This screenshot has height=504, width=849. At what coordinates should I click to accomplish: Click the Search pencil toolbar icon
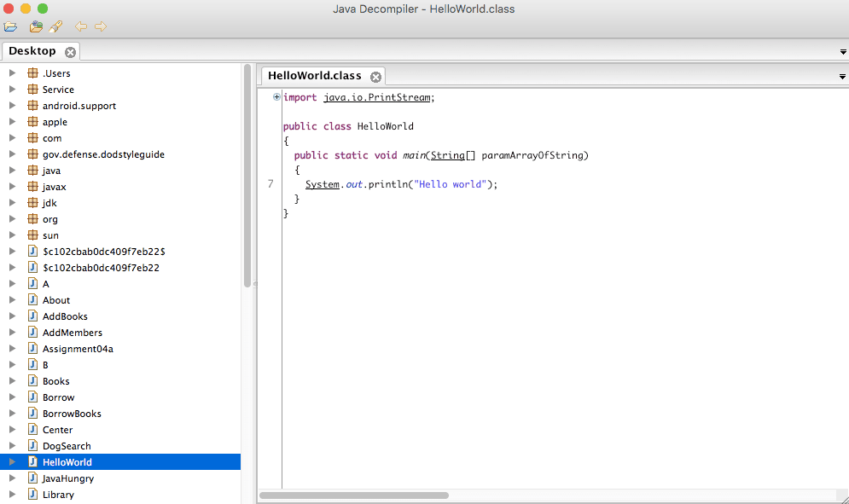click(x=55, y=26)
